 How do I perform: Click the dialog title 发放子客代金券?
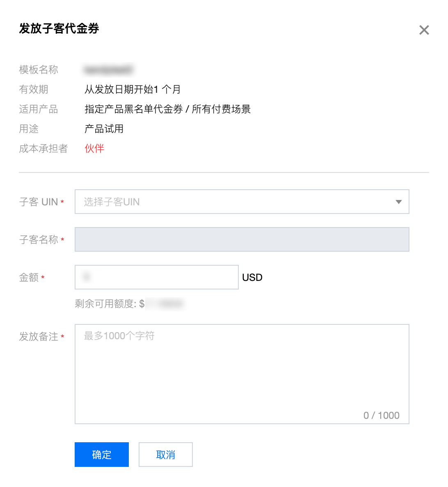click(59, 29)
